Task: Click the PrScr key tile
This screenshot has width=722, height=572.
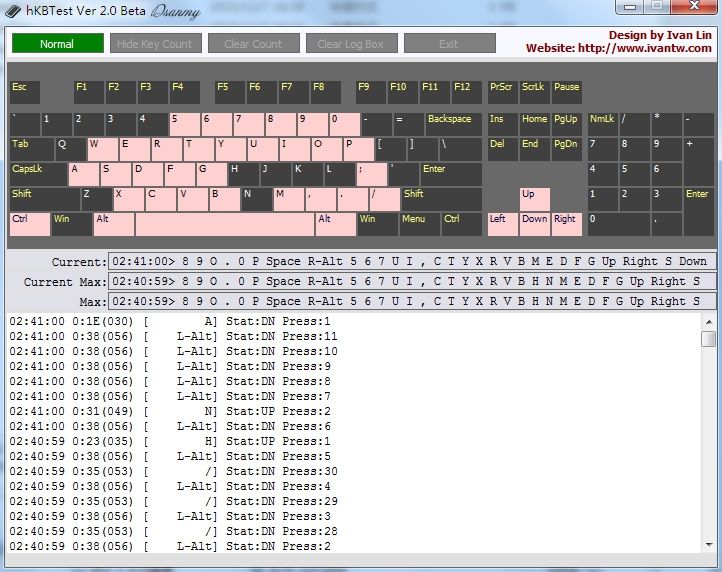Action: (x=502, y=92)
